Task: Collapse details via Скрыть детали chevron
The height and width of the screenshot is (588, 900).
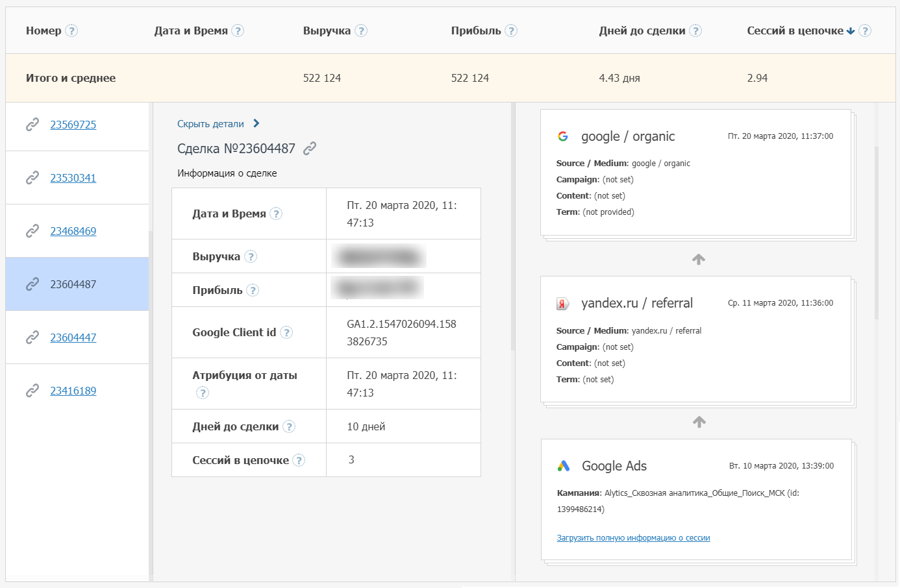Action: pos(256,123)
